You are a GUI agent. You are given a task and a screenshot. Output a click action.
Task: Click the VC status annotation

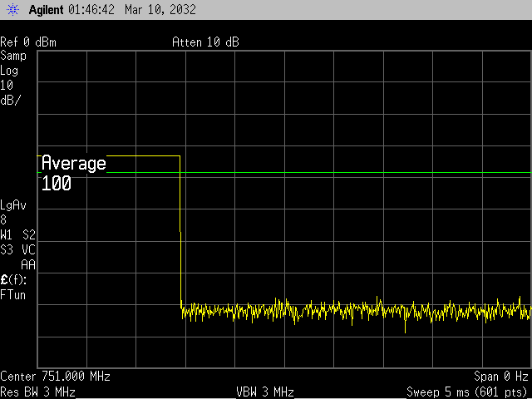(x=28, y=250)
